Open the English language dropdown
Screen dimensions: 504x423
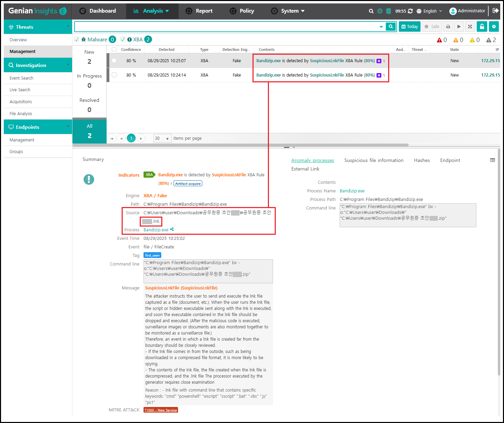(430, 11)
